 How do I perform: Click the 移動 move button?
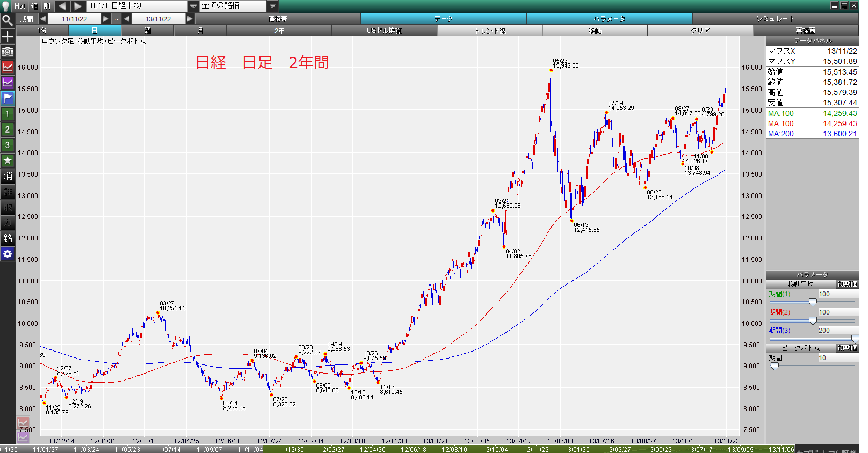pyautogui.click(x=595, y=31)
